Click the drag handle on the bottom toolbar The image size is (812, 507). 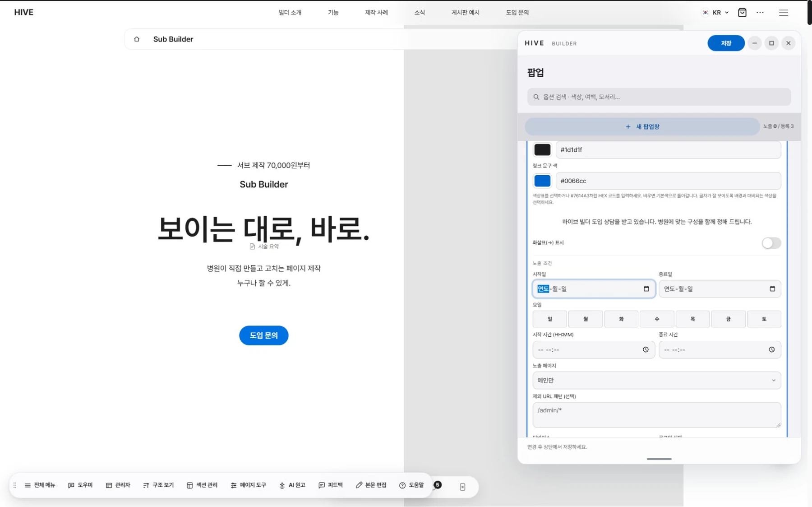click(x=15, y=485)
